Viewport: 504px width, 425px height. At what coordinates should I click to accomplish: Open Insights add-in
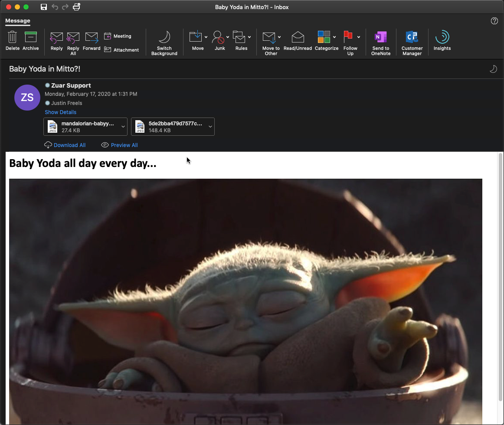442,41
